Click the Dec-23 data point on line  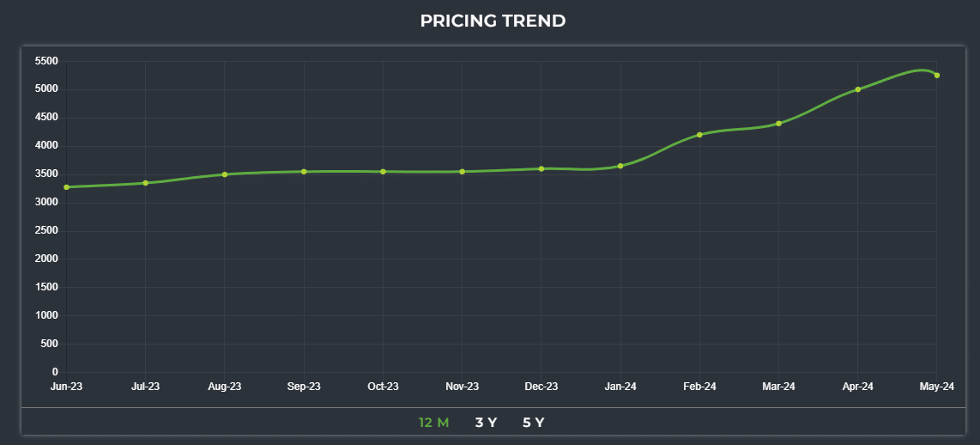point(541,168)
